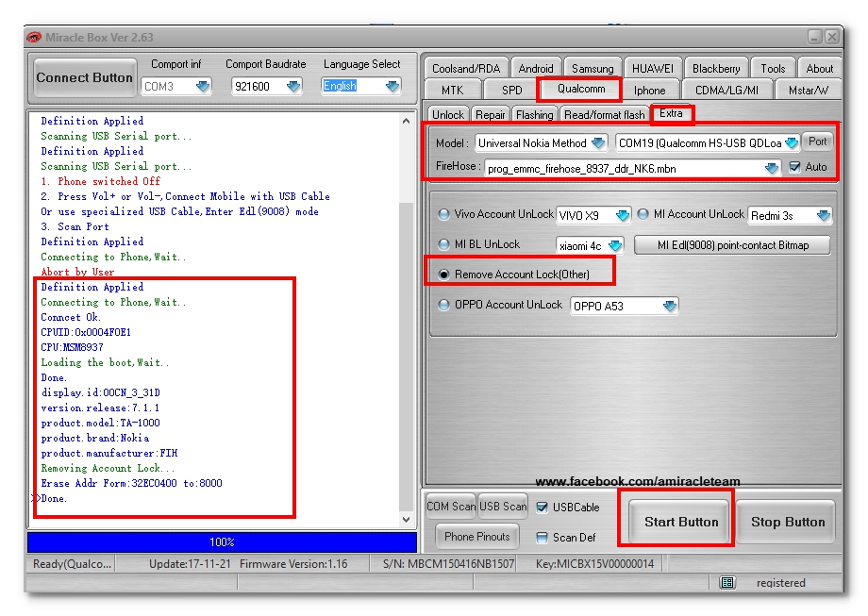Open the CDMA/LG/MI tab
Viewport: 868px width, 616px height.
pos(726,90)
